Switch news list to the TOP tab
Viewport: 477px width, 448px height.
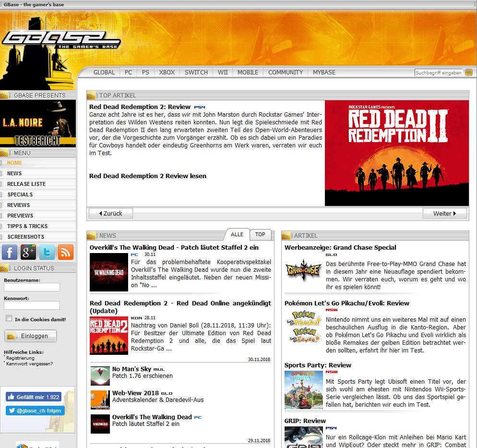click(x=260, y=234)
